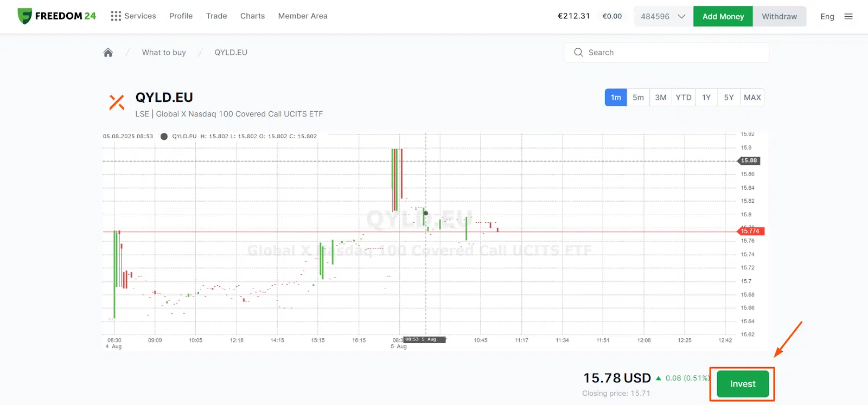Click the 10:45 time axis label
The height and width of the screenshot is (405, 868).
(481, 340)
